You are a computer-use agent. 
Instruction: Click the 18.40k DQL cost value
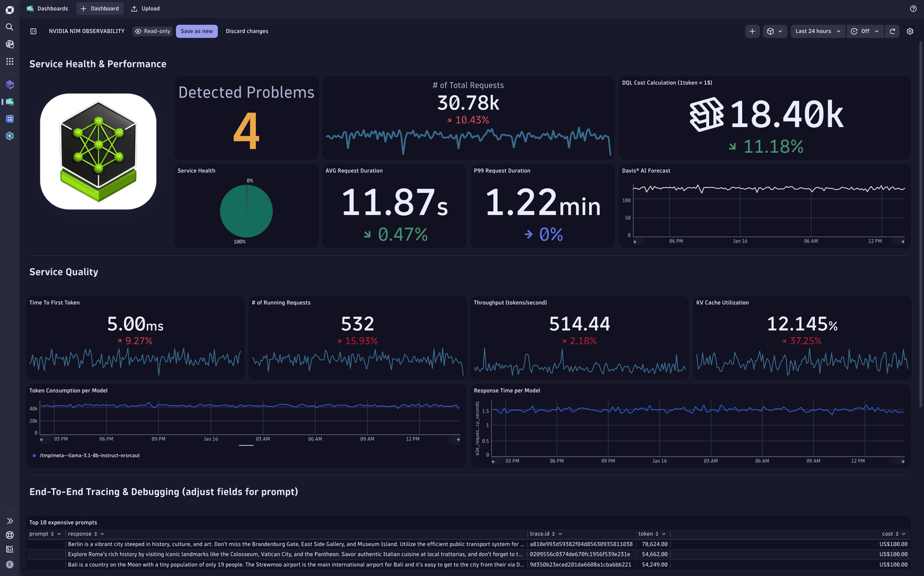pos(787,114)
